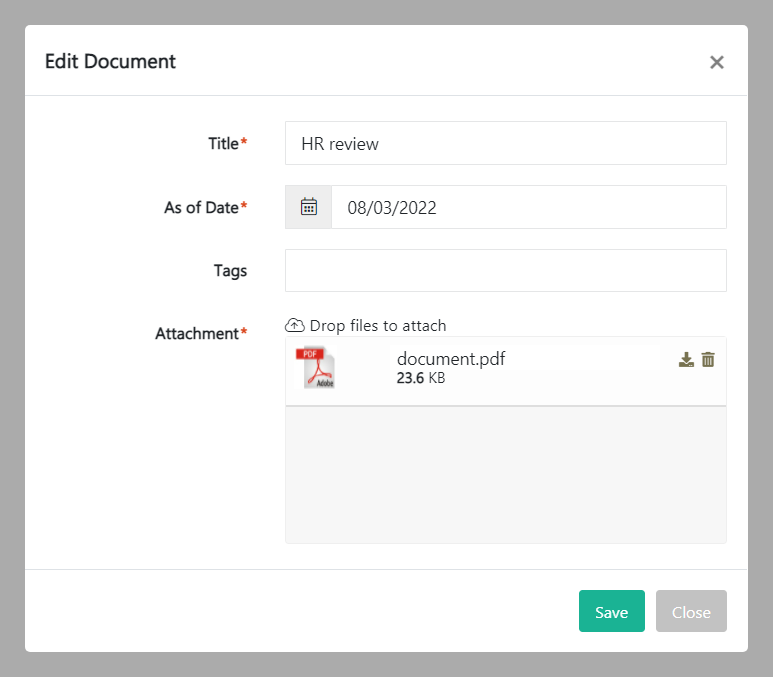This screenshot has height=677, width=773.
Task: Click into the empty Tags field
Action: (505, 271)
